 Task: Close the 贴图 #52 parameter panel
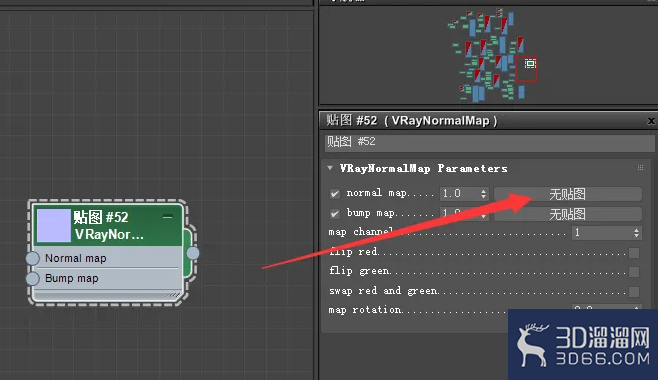coord(651,121)
